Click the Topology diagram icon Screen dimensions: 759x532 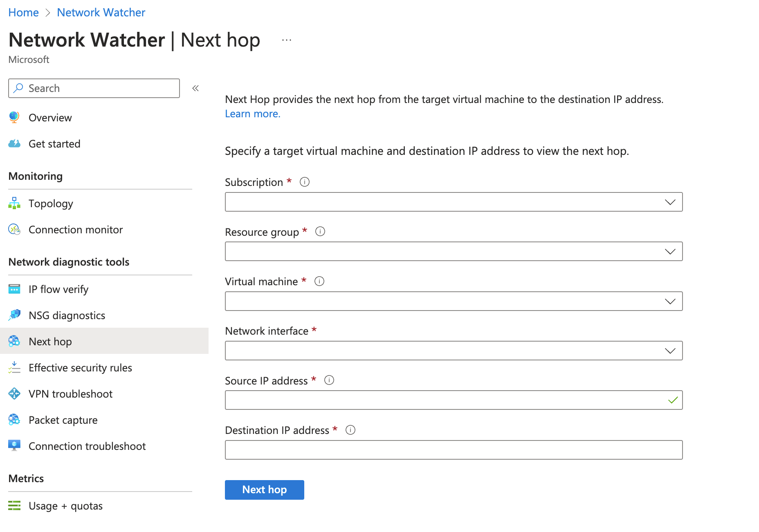(x=14, y=203)
